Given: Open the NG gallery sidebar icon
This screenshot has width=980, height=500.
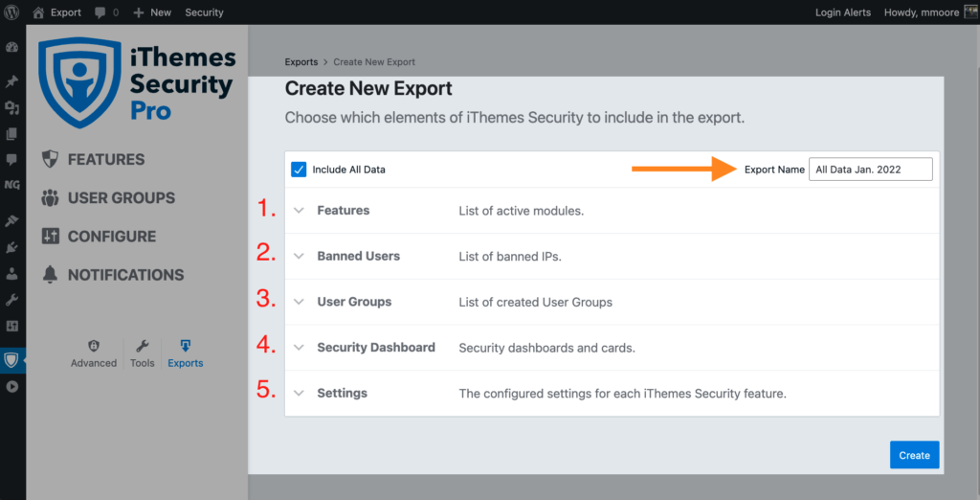Looking at the screenshot, I should (11, 185).
